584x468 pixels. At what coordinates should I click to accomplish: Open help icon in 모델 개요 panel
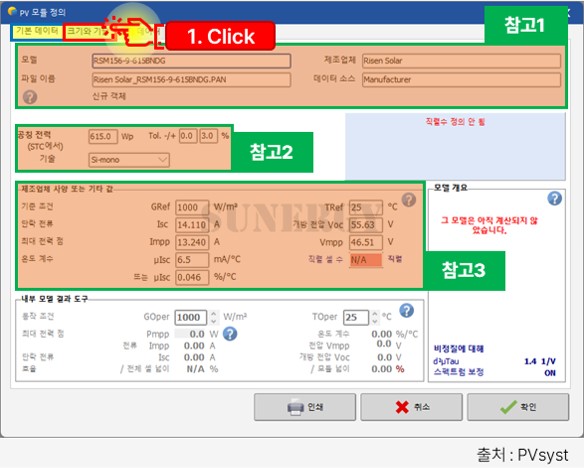555,198
